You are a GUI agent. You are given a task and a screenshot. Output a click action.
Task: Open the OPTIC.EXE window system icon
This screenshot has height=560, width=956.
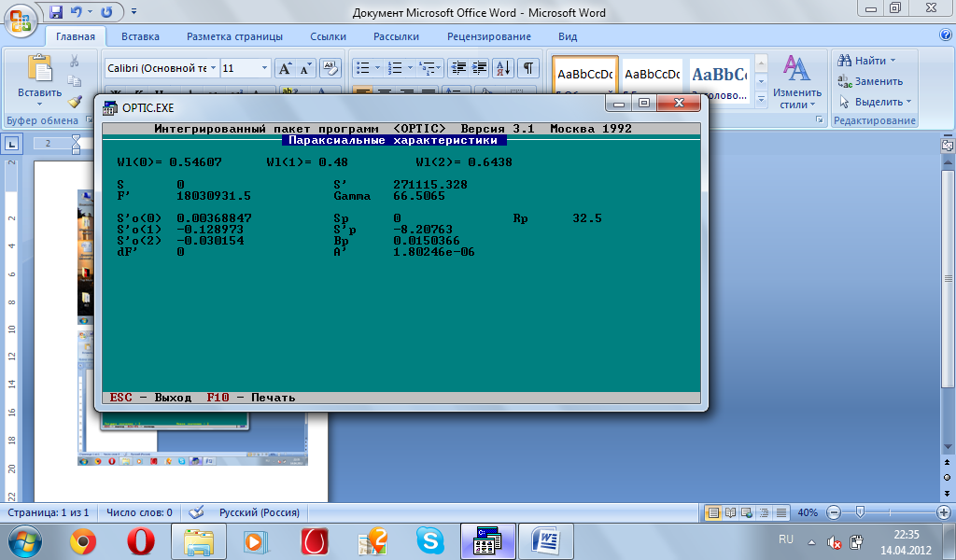click(110, 108)
